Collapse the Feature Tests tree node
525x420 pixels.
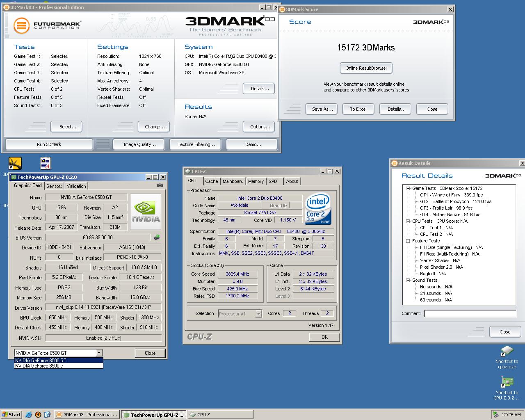coord(408,241)
